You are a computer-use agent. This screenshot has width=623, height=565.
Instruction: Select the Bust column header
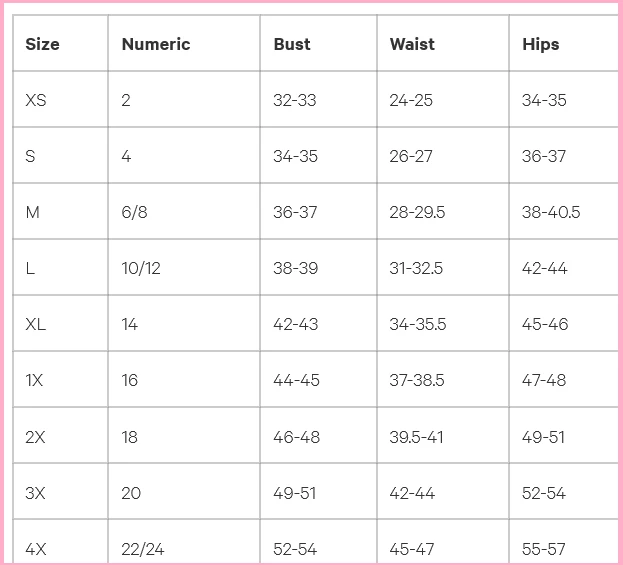coord(292,44)
